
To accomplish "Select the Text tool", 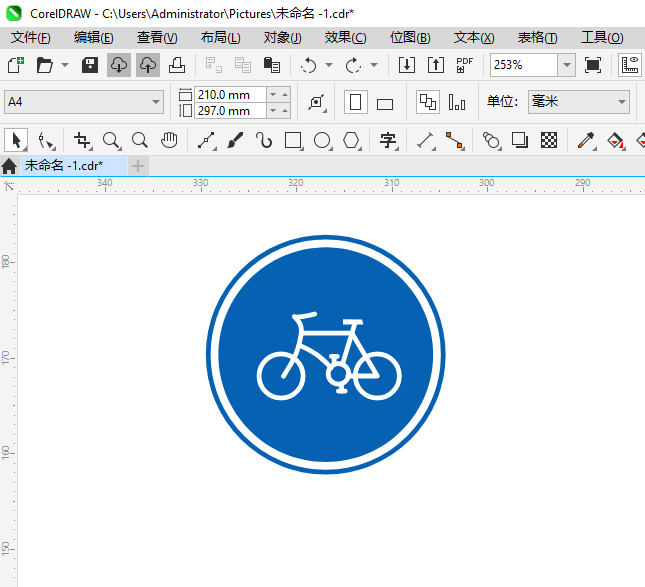I will pyautogui.click(x=388, y=141).
